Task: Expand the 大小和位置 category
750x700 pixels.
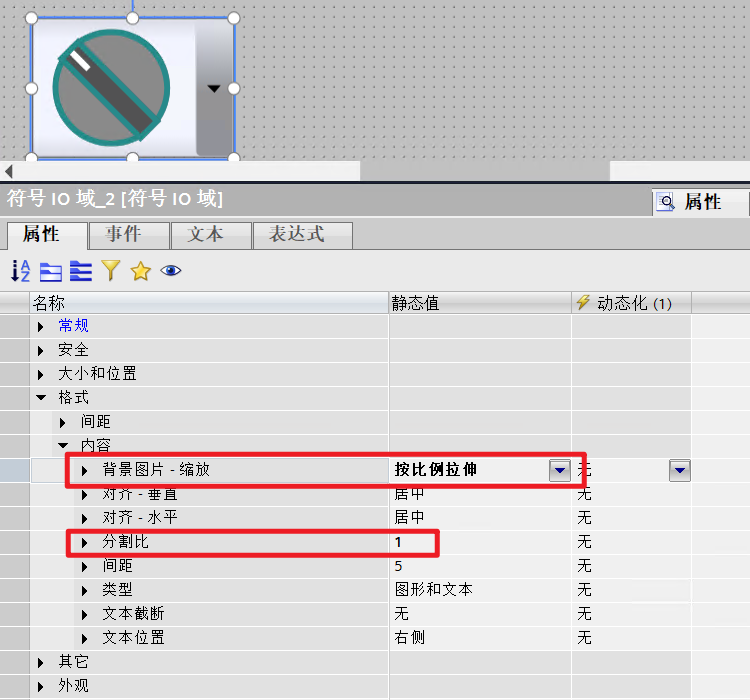Action: tap(41, 375)
